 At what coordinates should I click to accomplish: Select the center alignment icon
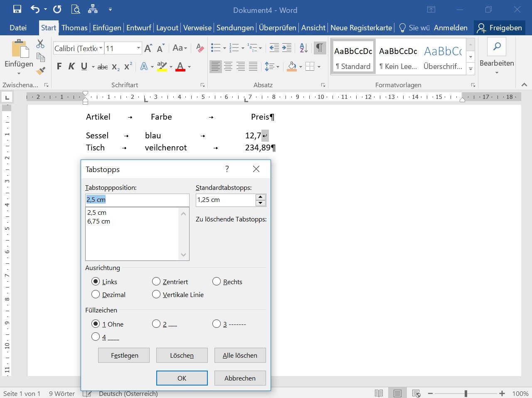[228, 66]
